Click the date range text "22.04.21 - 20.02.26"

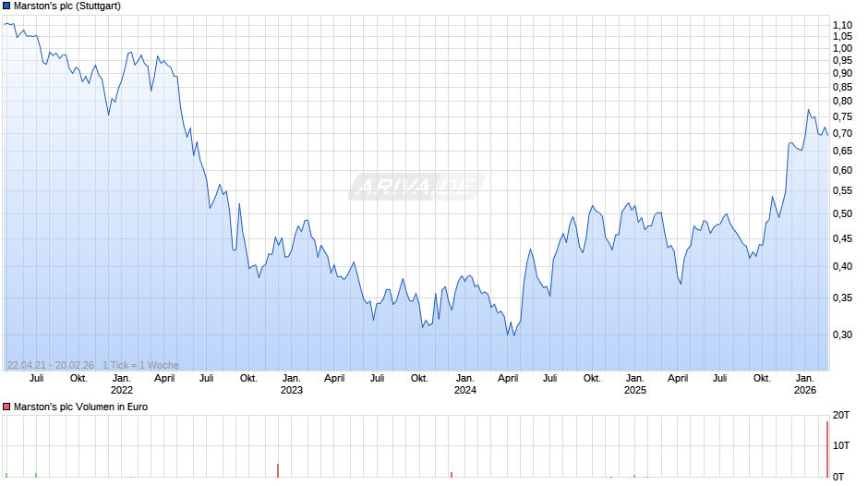click(x=51, y=365)
